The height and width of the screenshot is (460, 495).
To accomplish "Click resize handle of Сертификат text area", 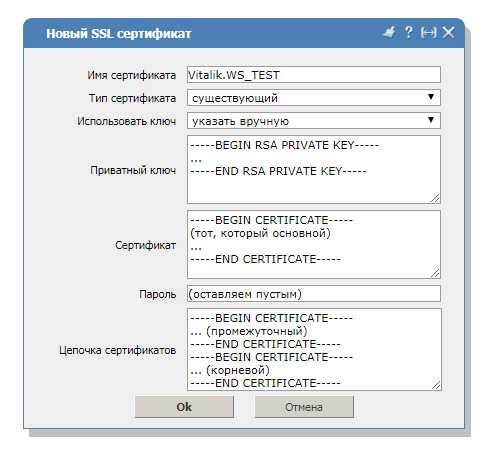I will pyautogui.click(x=435, y=273).
